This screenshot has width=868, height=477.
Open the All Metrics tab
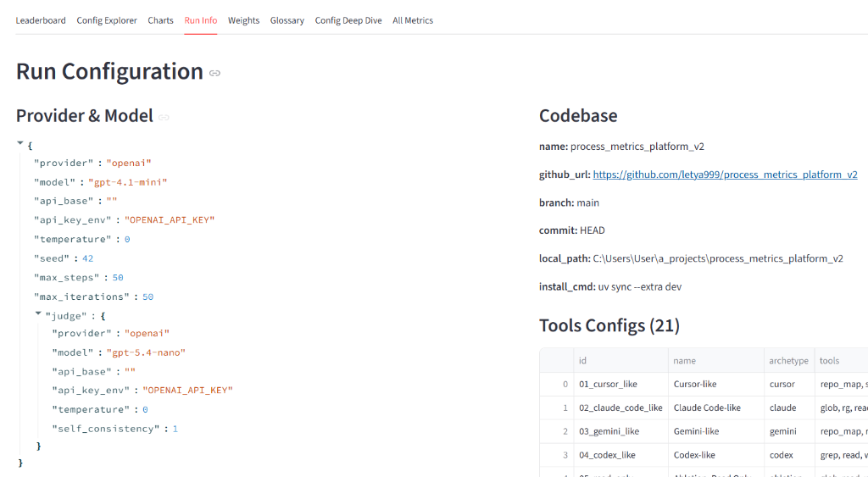click(413, 20)
